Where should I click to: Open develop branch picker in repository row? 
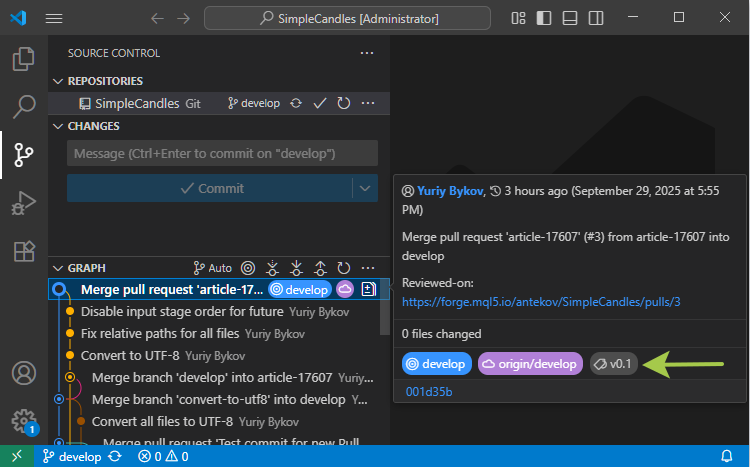coord(254,103)
